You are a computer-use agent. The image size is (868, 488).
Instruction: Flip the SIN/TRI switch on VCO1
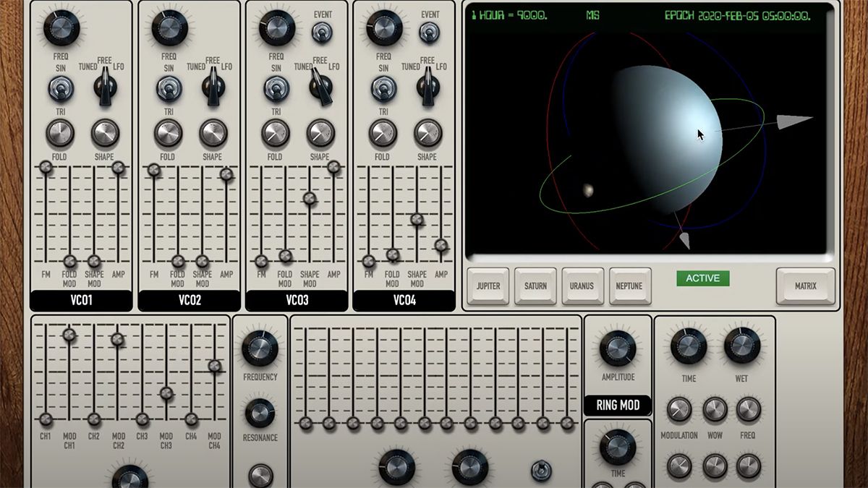60,89
